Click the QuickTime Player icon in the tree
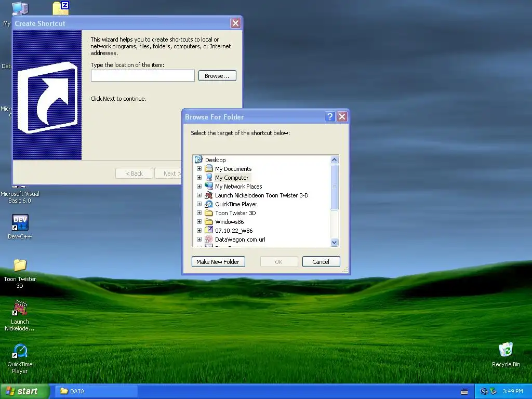 pyautogui.click(x=209, y=204)
